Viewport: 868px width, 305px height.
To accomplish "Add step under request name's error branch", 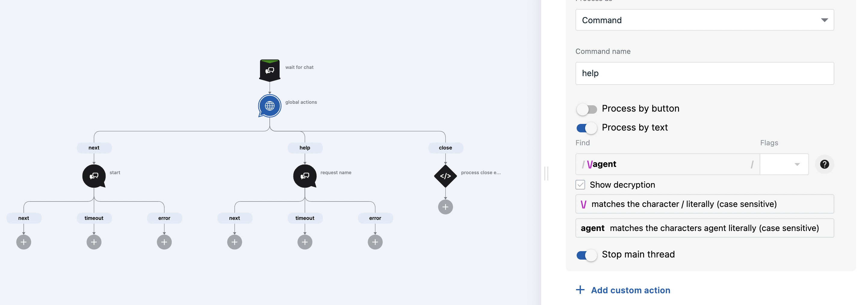I will pos(375,242).
